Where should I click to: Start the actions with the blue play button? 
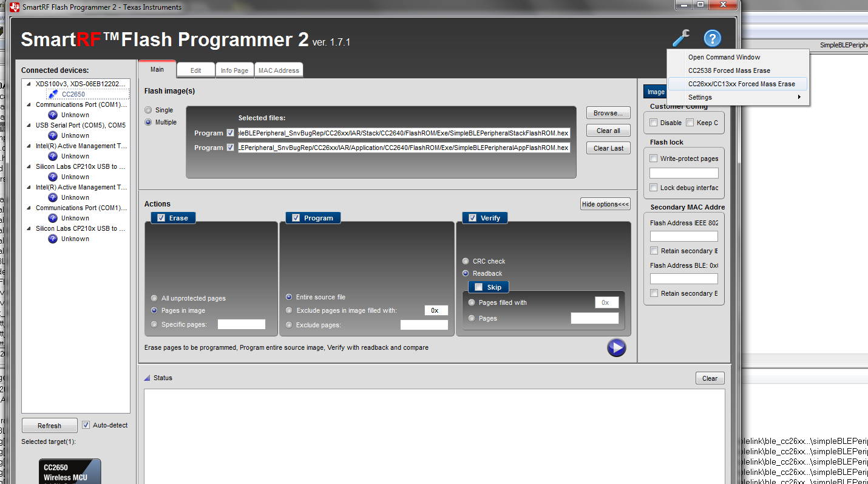coord(616,347)
